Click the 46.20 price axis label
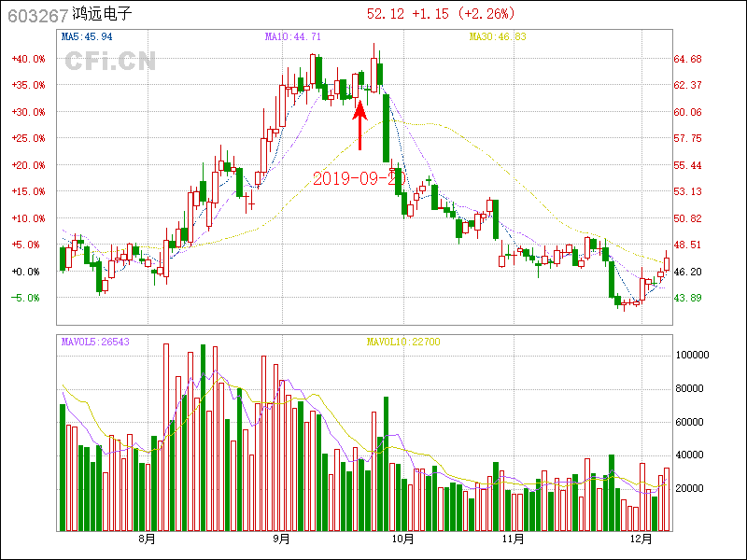747x560 pixels. pyautogui.click(x=687, y=272)
